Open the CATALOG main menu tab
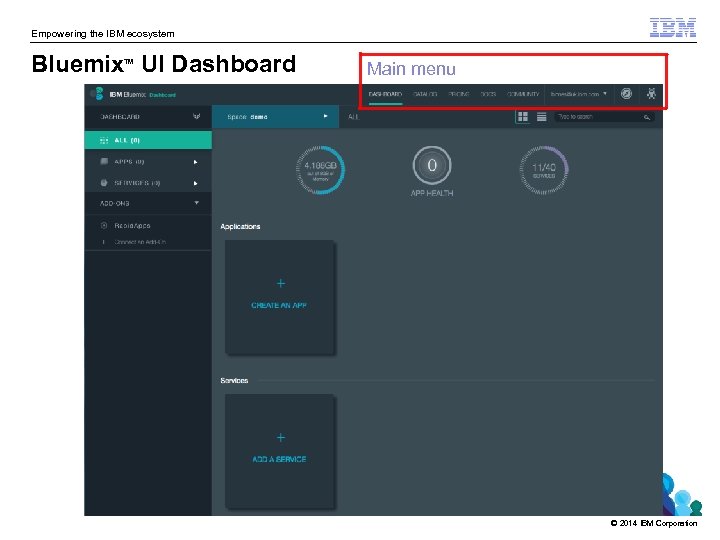Image resolution: width=720 pixels, height=540 pixels. click(425, 94)
